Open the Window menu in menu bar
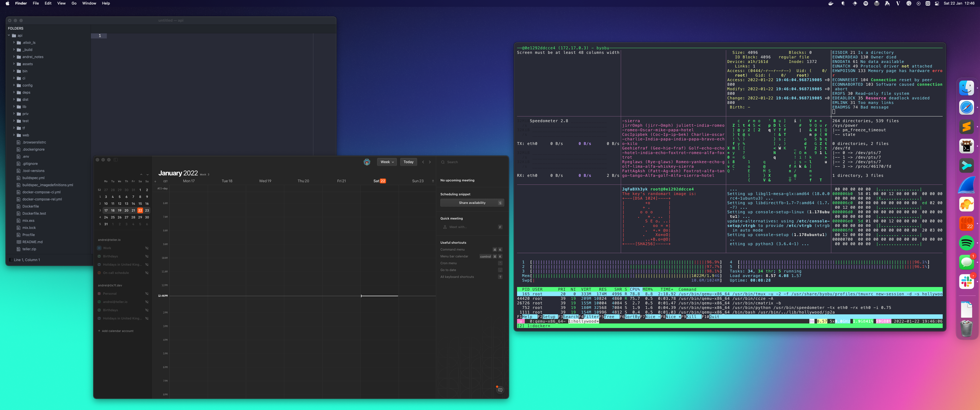The width and height of the screenshot is (980, 410). coord(89,3)
